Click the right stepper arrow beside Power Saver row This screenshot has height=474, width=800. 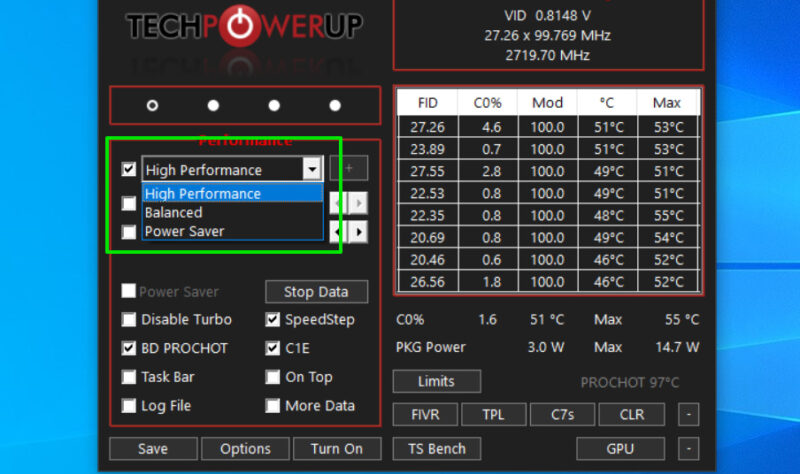pyautogui.click(x=359, y=232)
